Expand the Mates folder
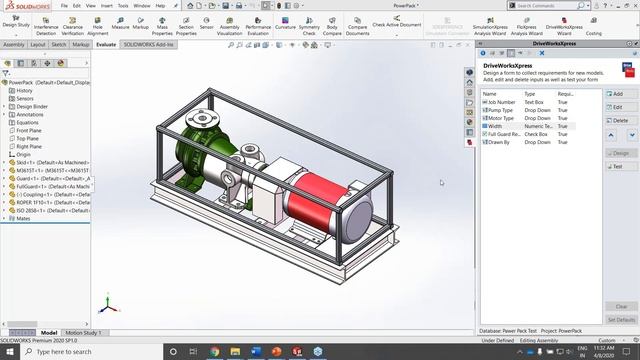The width and height of the screenshot is (640, 360). 4,218
